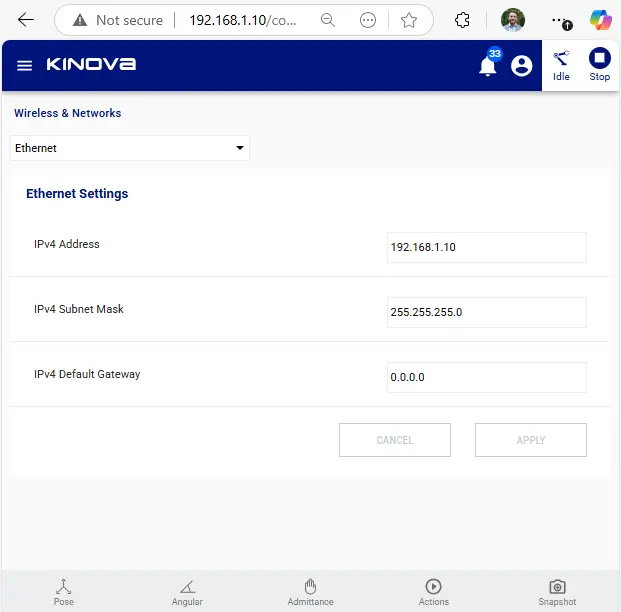The image size is (621, 612).
Task: Open the Snapshot tab
Action: click(x=557, y=592)
